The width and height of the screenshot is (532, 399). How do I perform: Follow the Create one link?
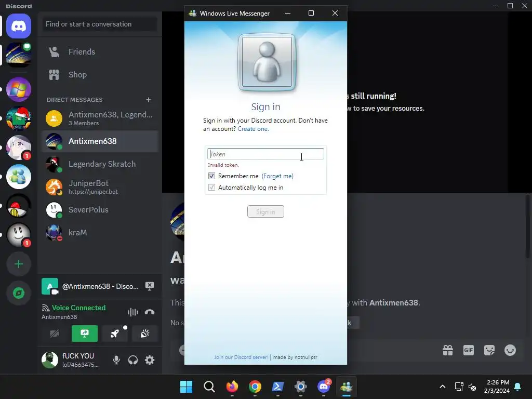pos(253,129)
